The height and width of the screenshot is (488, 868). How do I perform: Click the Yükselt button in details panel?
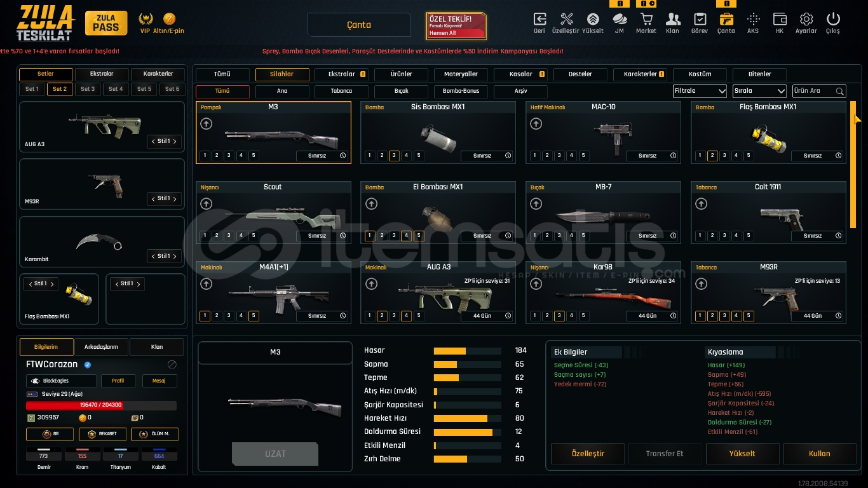pos(742,454)
